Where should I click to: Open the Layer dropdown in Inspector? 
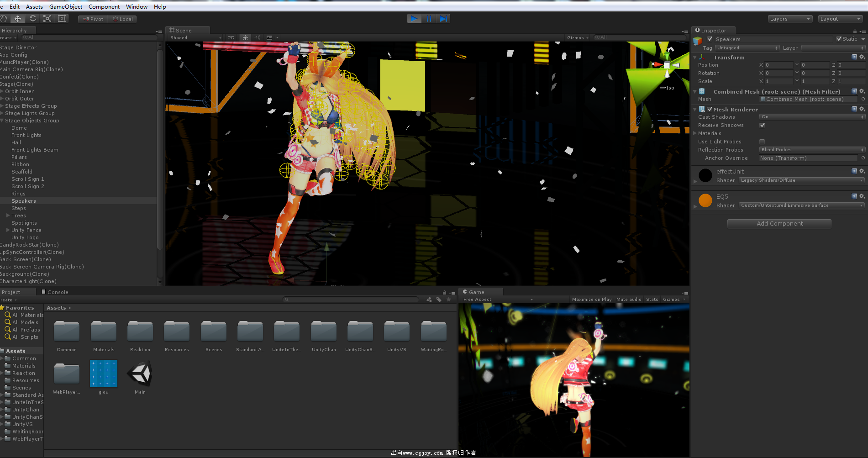(x=833, y=48)
